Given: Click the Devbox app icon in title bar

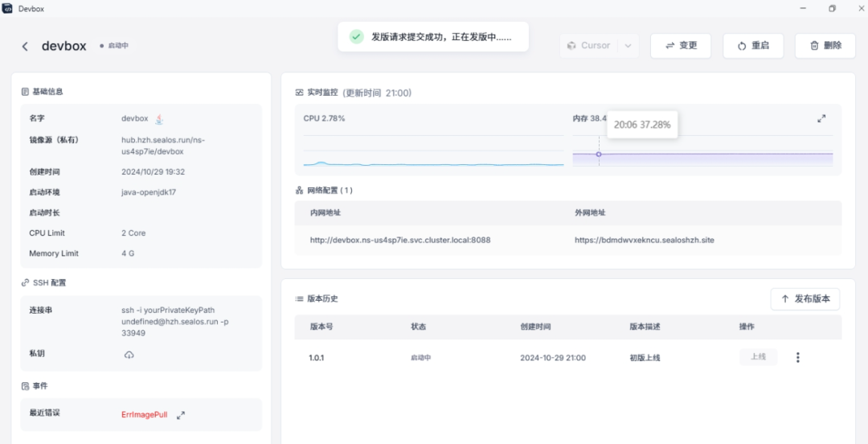Looking at the screenshot, I should 8,8.
